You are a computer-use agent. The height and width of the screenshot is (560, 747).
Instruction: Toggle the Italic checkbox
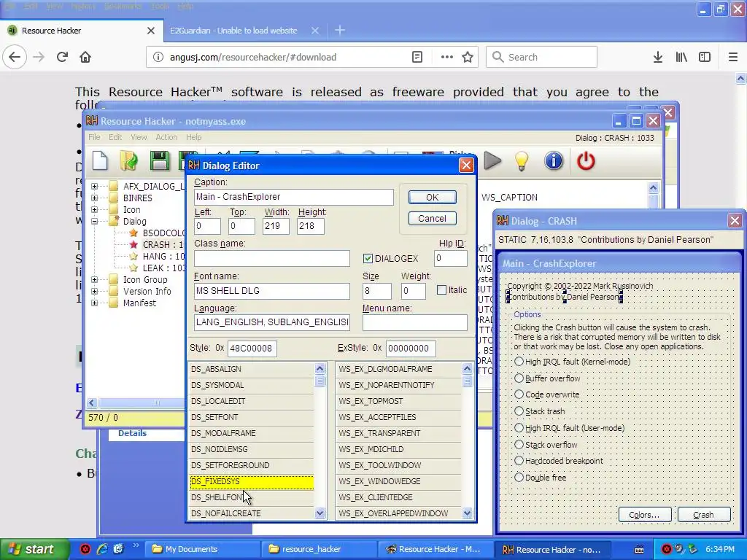click(441, 290)
